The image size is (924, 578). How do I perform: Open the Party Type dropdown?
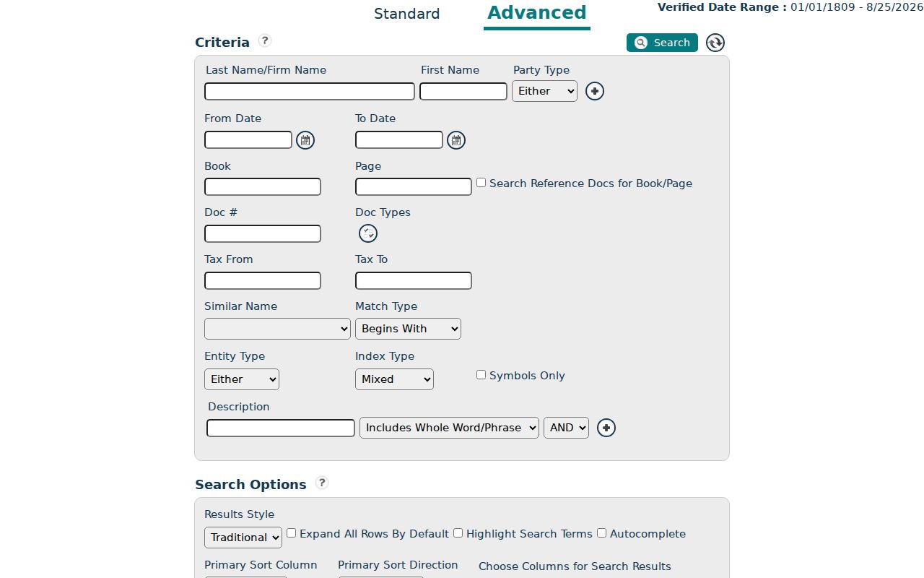point(544,91)
